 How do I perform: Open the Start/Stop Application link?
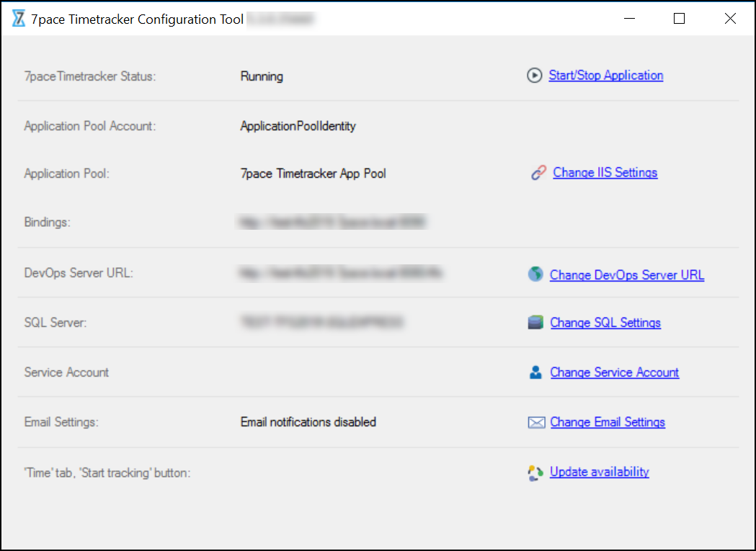tap(605, 76)
